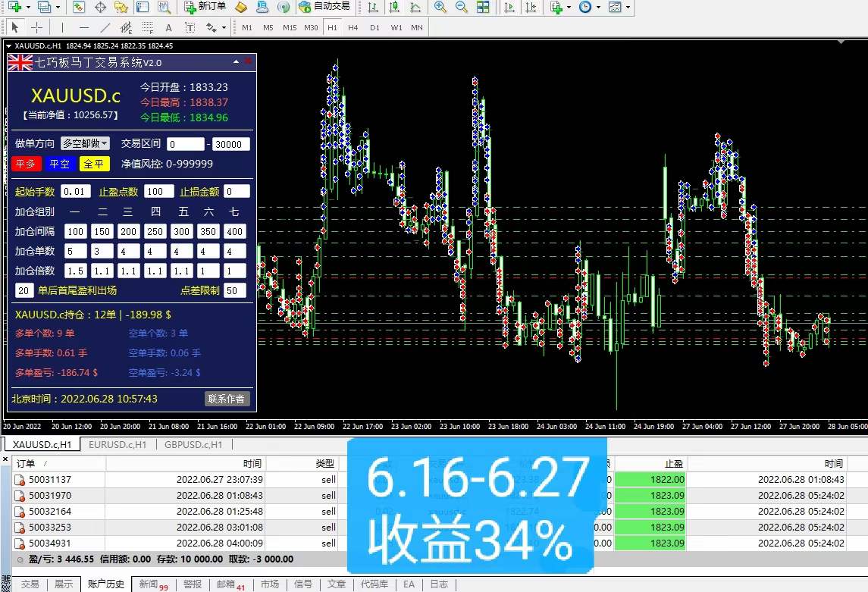Viewport: 868px width, 592px height.
Task: Draw a vertical line tool
Action: (63, 27)
